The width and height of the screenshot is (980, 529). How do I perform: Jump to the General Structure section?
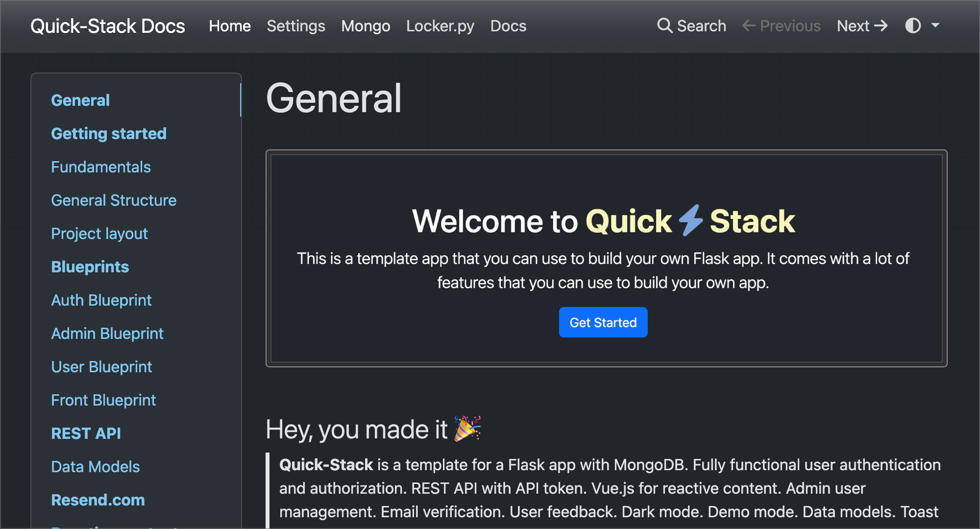click(114, 200)
